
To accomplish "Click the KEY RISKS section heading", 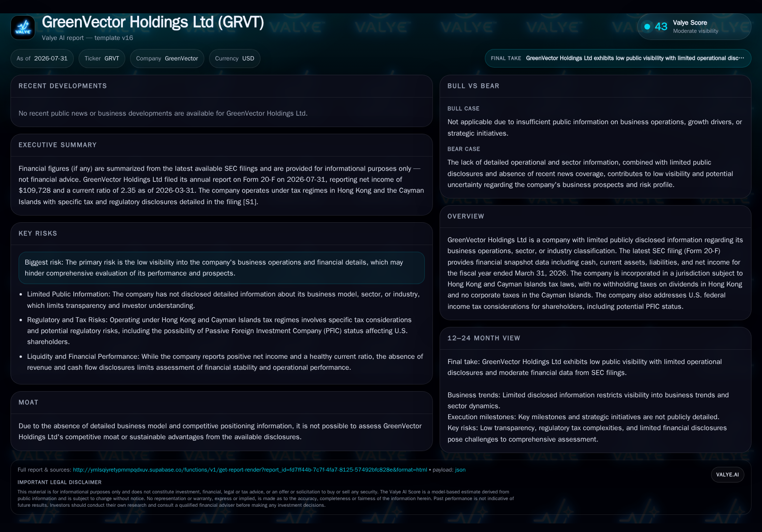I will pyautogui.click(x=38, y=234).
